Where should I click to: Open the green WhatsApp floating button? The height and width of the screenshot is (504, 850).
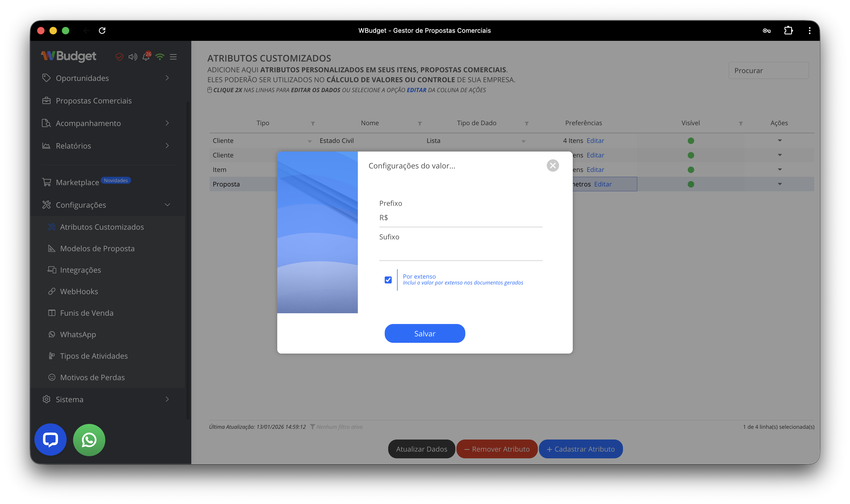[x=89, y=440]
